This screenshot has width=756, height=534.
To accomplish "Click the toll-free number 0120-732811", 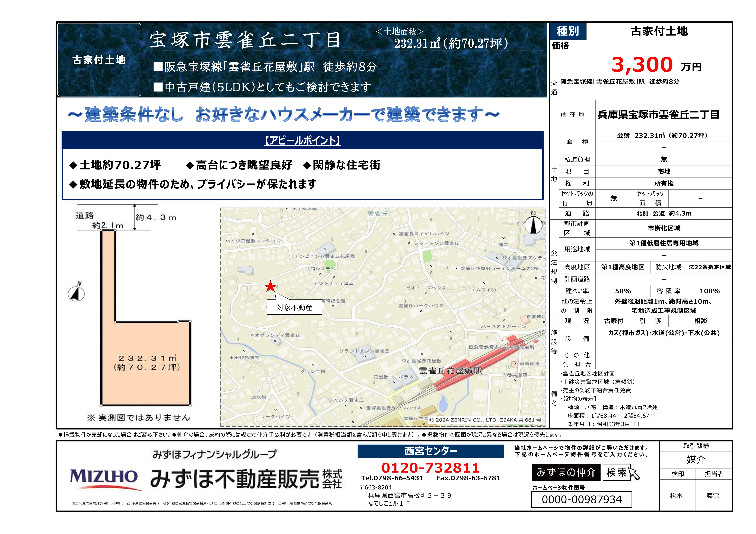I will point(430,467).
